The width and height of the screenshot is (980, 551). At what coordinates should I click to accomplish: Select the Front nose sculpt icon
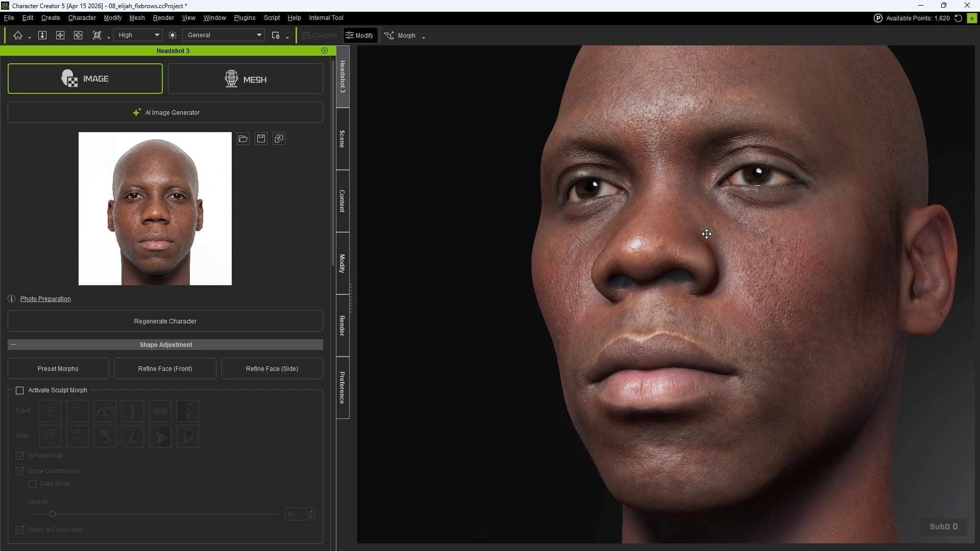[x=133, y=411]
